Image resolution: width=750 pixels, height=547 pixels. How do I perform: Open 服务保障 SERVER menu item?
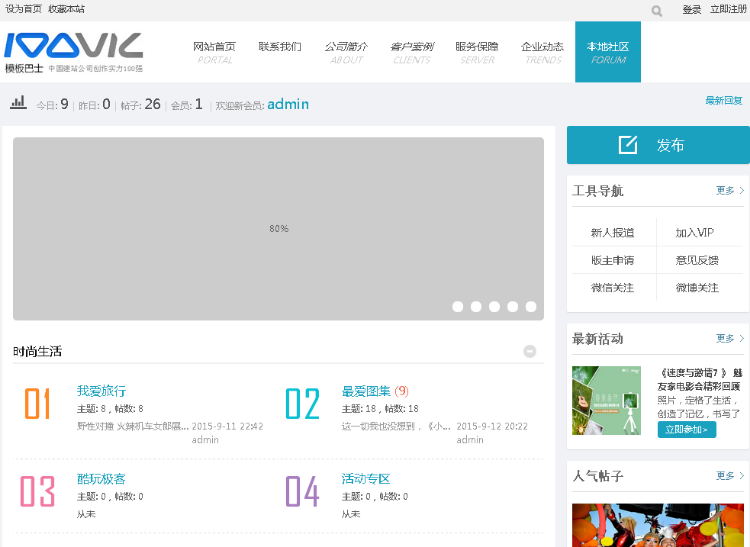477,52
